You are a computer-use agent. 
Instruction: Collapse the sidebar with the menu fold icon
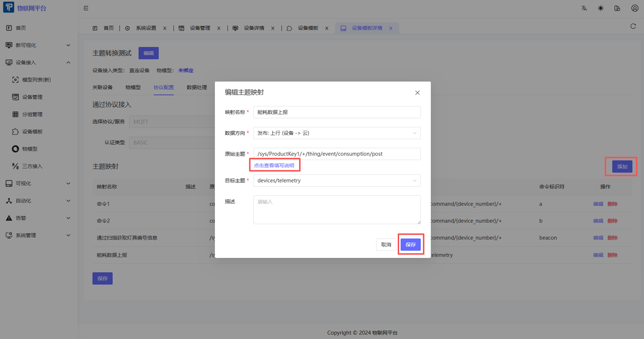point(86,8)
